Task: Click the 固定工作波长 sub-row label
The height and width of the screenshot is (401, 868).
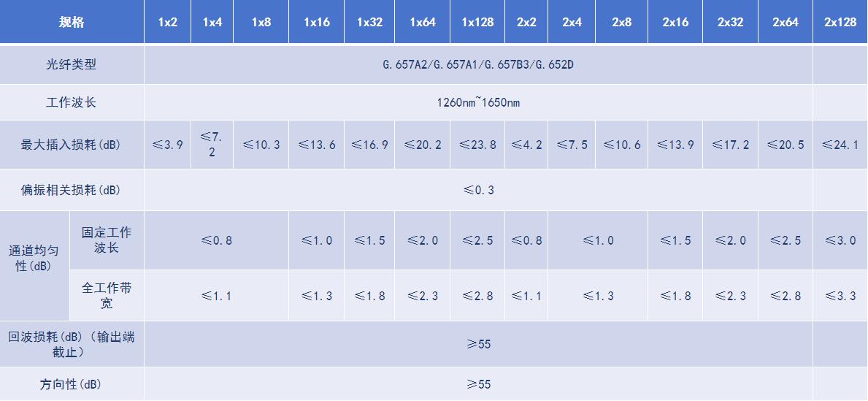Action: (x=107, y=240)
